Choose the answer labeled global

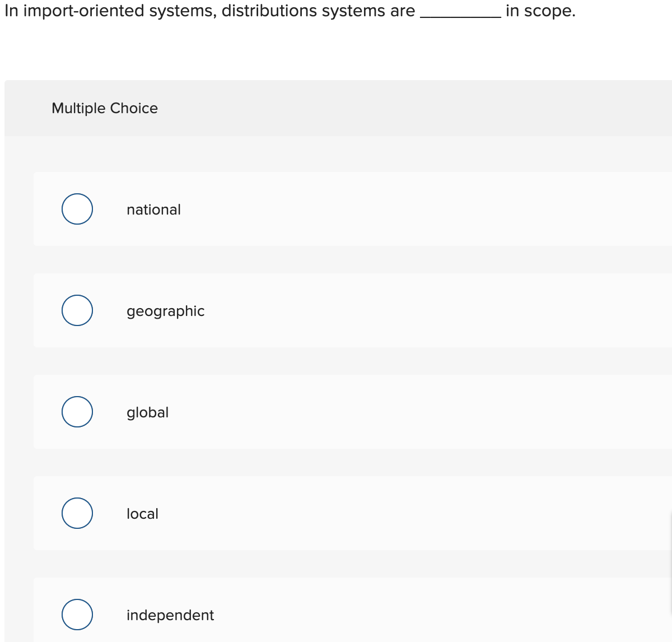pyautogui.click(x=147, y=412)
